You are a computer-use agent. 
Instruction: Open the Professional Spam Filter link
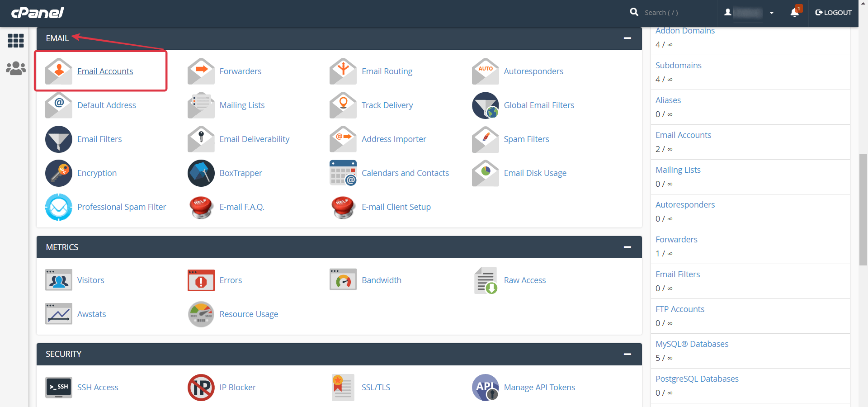click(122, 207)
